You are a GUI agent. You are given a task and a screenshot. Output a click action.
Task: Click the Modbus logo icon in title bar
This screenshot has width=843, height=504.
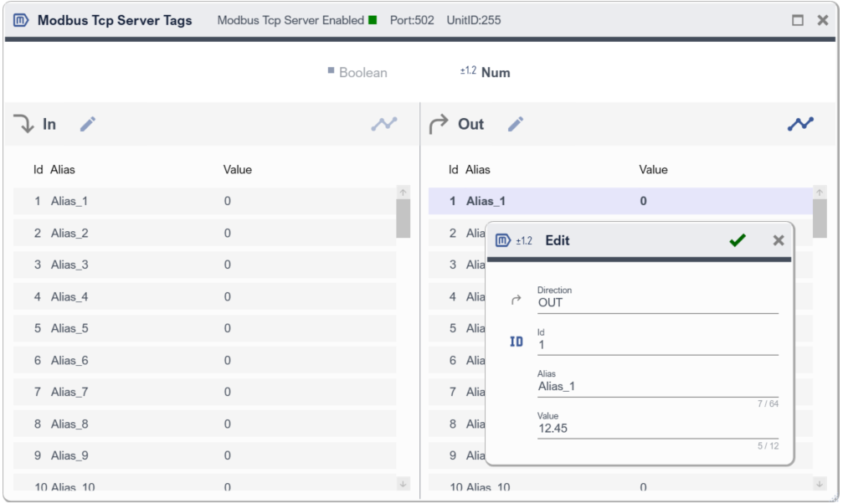(21, 20)
